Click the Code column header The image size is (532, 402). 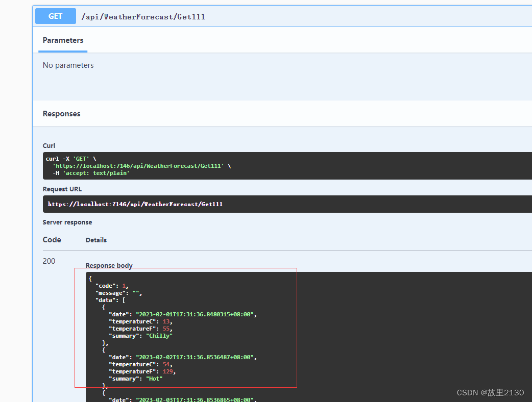(52, 240)
